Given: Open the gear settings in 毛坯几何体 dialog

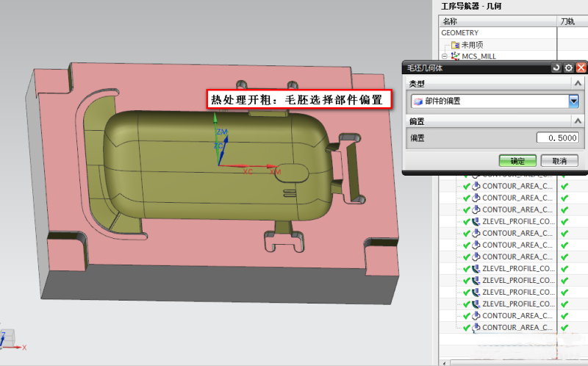Looking at the screenshot, I should point(568,68).
